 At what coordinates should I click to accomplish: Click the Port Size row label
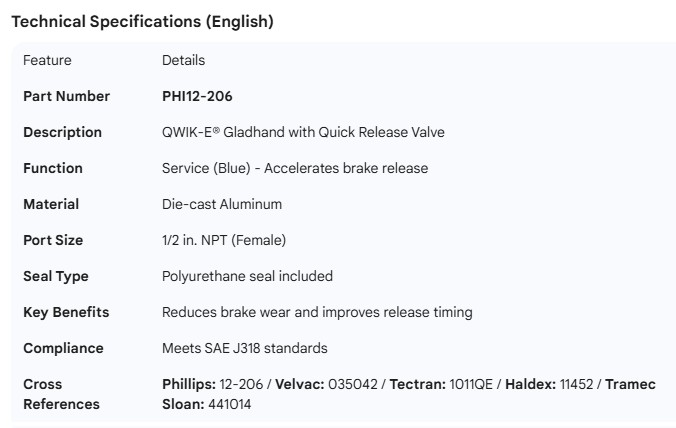tap(53, 240)
